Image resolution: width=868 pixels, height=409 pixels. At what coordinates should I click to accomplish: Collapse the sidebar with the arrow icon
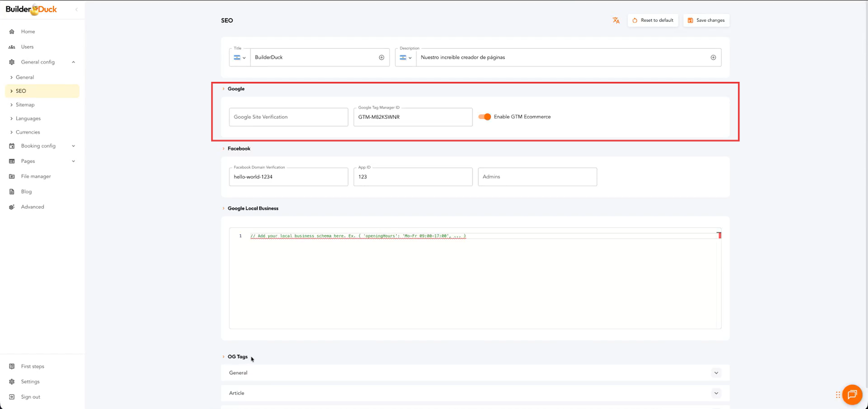click(x=76, y=9)
